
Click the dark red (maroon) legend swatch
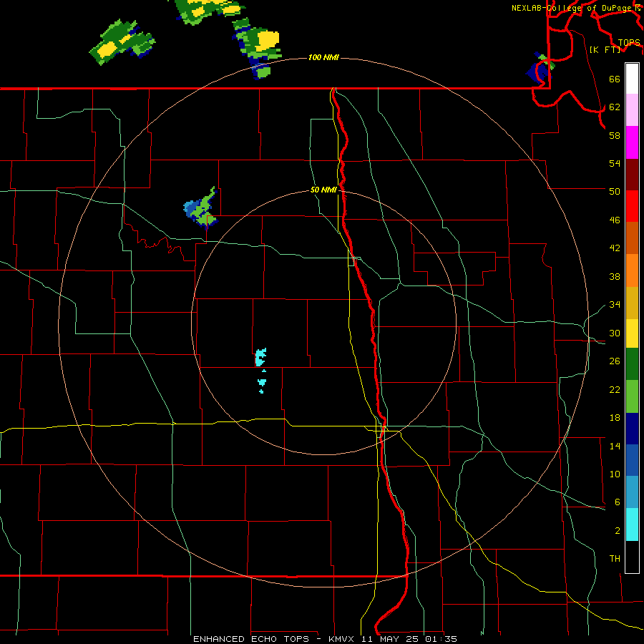coord(632,174)
